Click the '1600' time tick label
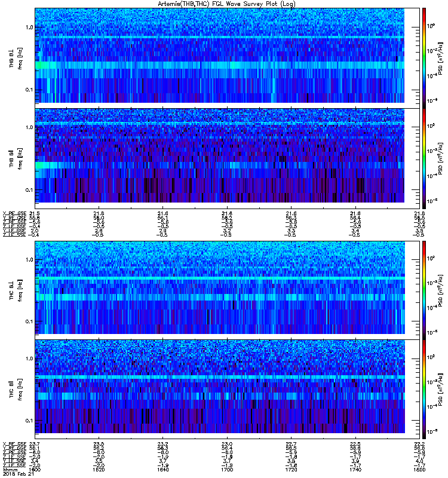Image resolution: width=448 pixels, height=478 pixels. click(34, 470)
